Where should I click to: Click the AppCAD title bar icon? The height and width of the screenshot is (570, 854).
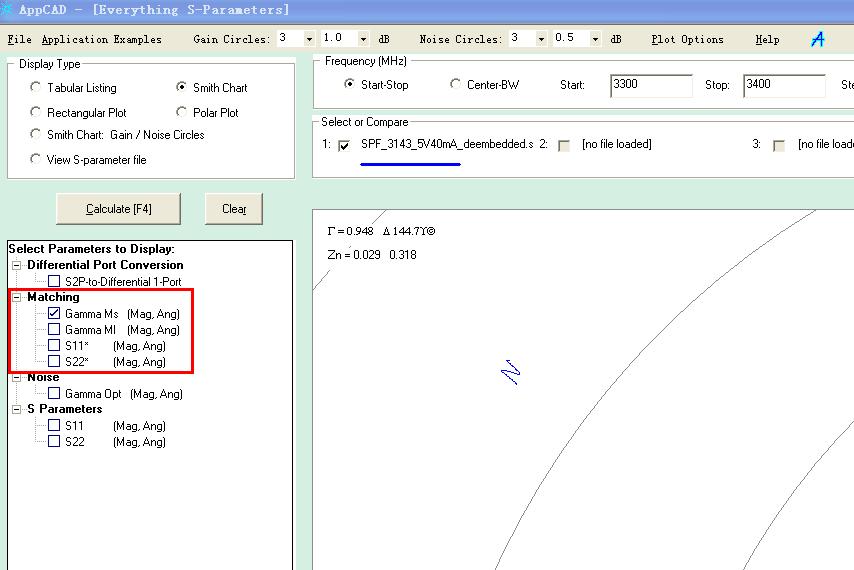pos(6,9)
